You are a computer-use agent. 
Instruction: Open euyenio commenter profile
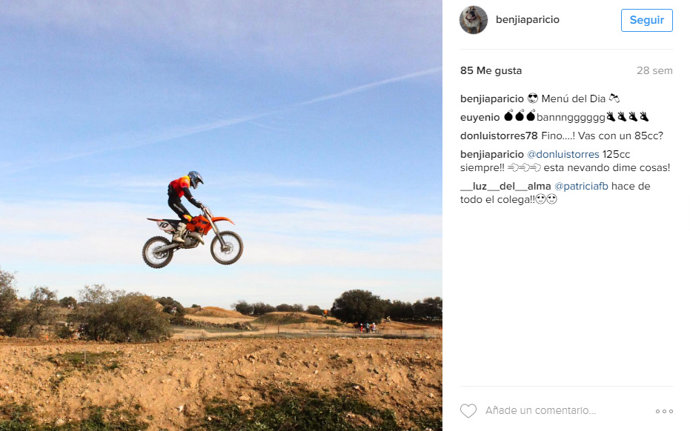[480, 117]
